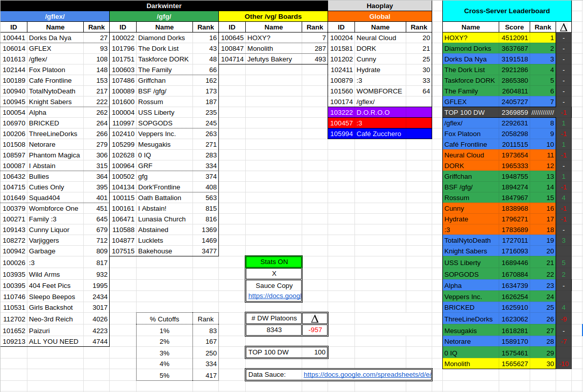
Task: Click the yellow Other /vg/ Boards header
Action: tap(273, 16)
